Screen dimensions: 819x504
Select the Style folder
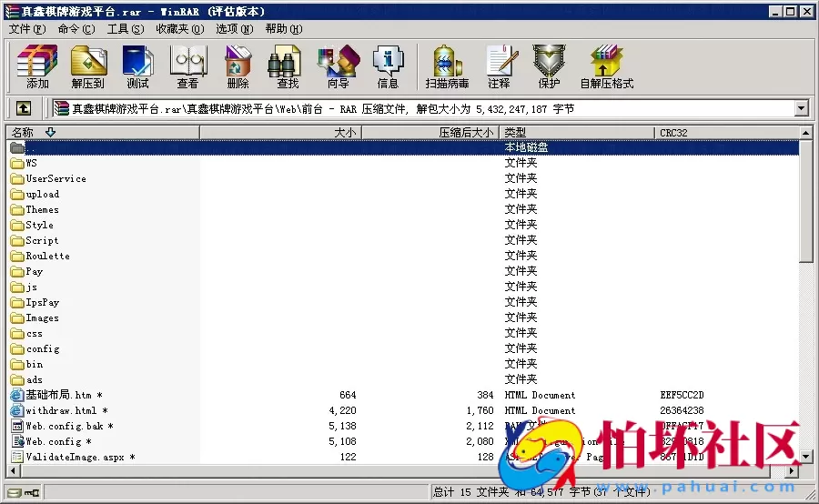point(33,225)
